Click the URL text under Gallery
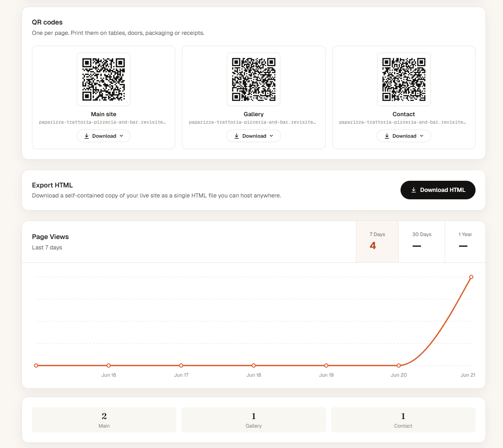 point(252,122)
